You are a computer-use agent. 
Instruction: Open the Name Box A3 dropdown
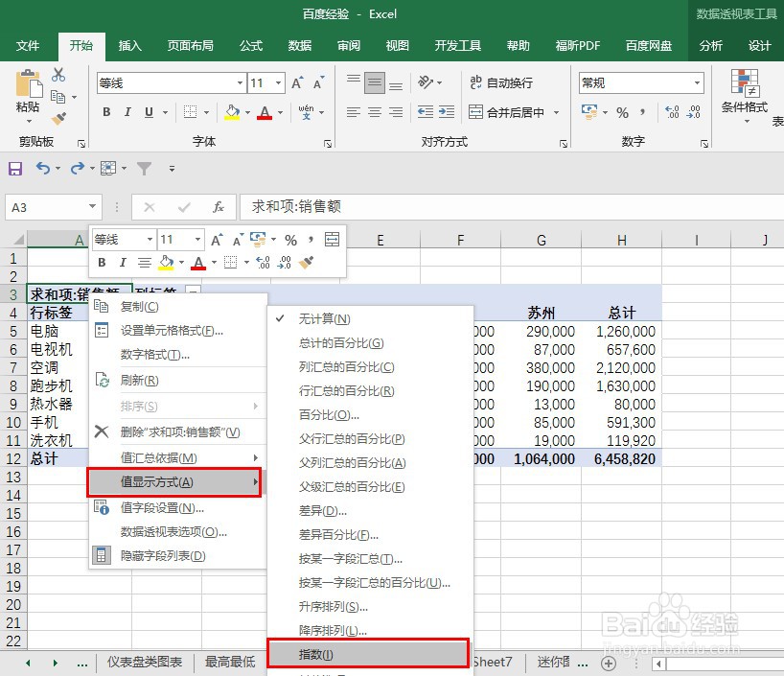(93, 207)
